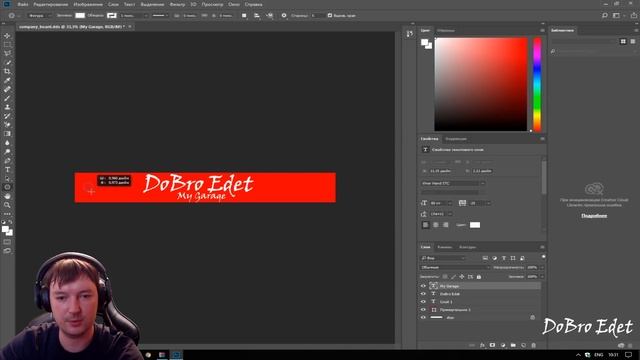Expand the layer fill slider arrow
Image resolution: width=640 pixels, height=360 pixels.
click(x=542, y=277)
